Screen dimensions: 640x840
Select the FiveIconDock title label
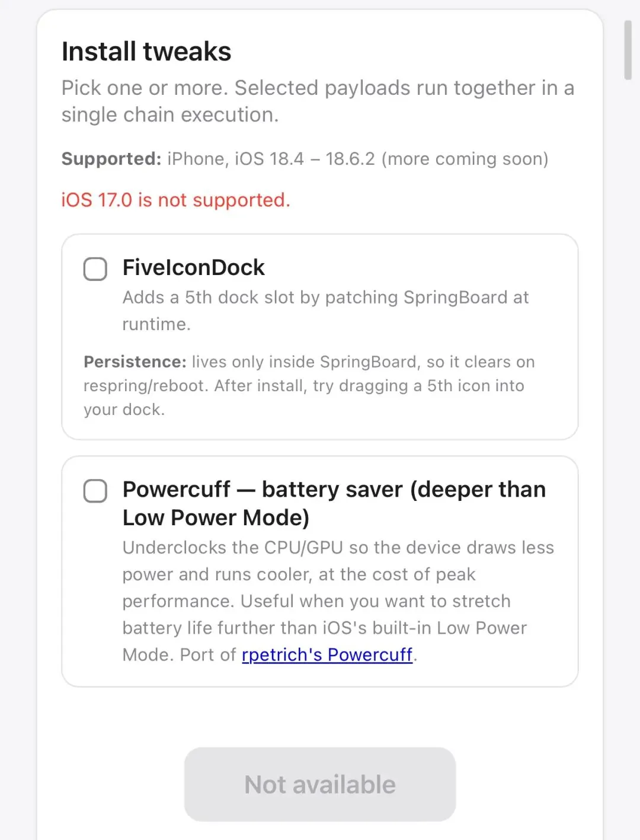193,268
